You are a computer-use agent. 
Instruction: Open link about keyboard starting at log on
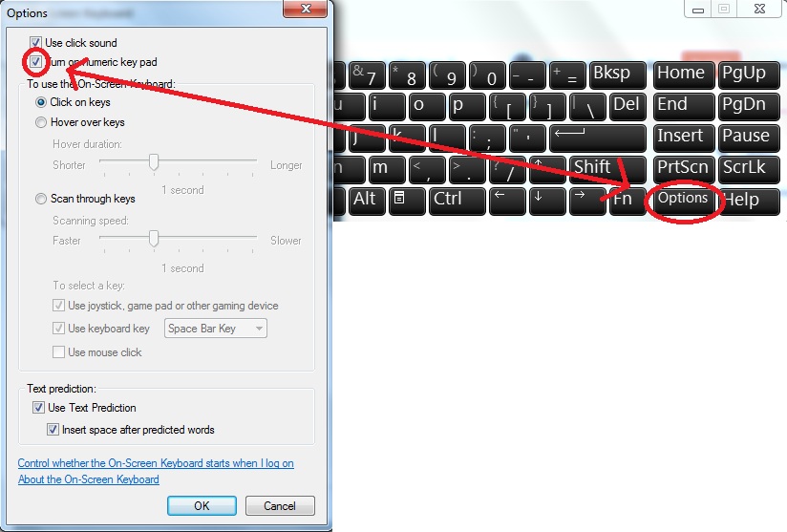tap(156, 463)
